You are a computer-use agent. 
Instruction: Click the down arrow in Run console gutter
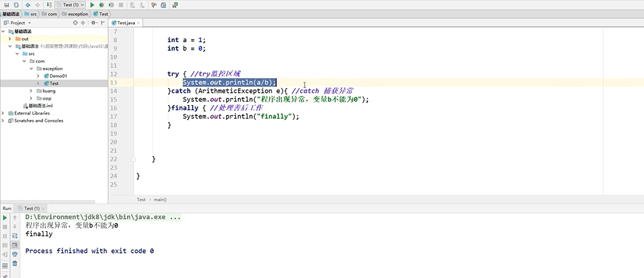tap(15, 226)
